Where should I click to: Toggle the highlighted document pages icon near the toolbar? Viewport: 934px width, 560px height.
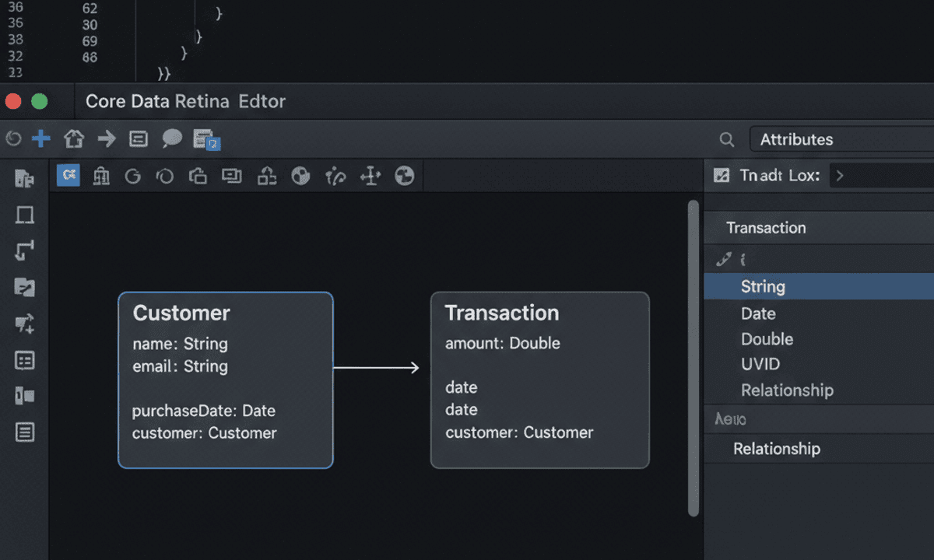pos(205,140)
